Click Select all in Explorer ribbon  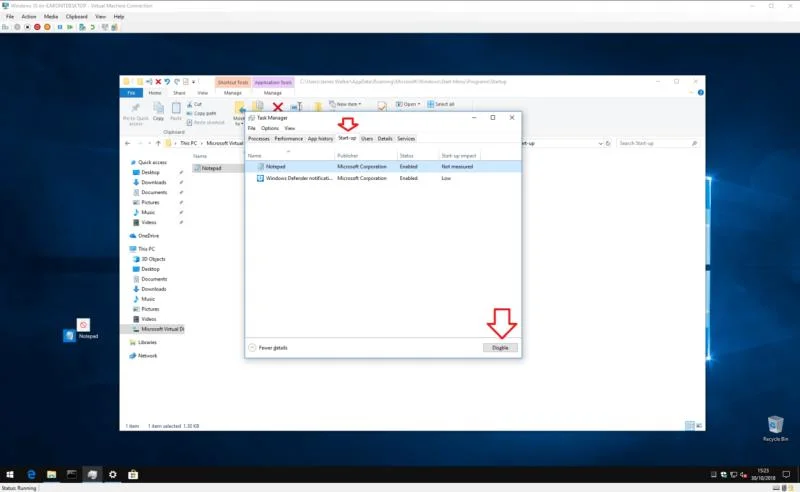point(441,104)
